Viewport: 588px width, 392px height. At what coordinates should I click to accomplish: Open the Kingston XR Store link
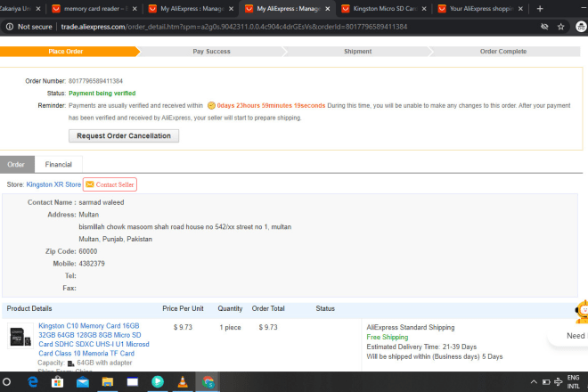tap(53, 184)
